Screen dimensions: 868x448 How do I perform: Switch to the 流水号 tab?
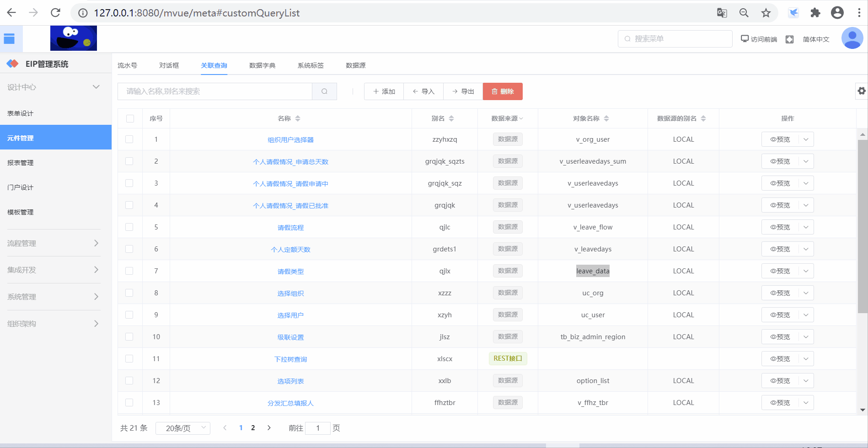[x=127, y=65]
